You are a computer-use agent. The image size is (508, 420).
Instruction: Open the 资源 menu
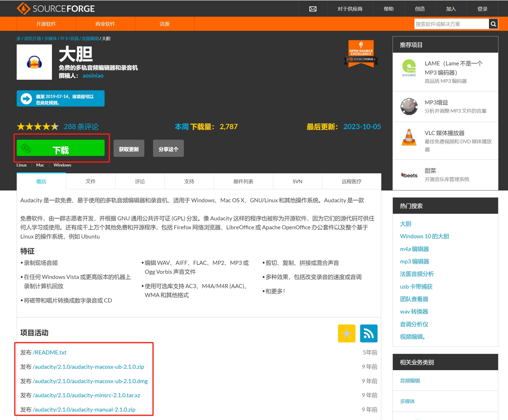coord(164,24)
